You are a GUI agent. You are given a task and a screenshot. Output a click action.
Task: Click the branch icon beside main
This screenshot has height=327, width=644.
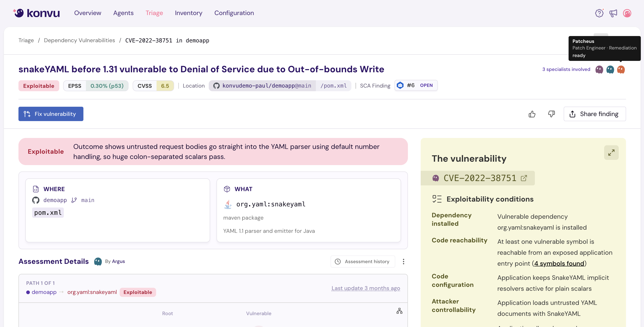click(74, 200)
